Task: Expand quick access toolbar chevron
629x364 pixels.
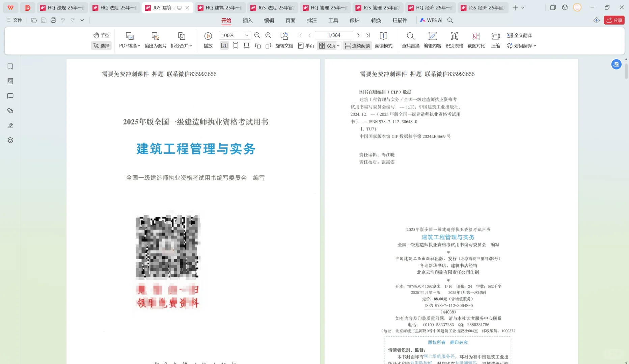Action: [82, 20]
